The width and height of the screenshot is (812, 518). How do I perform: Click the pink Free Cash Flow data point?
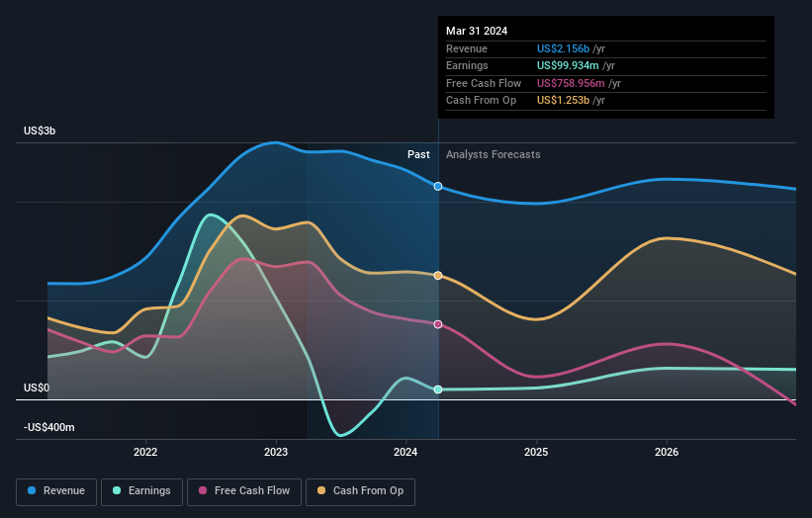coord(438,324)
